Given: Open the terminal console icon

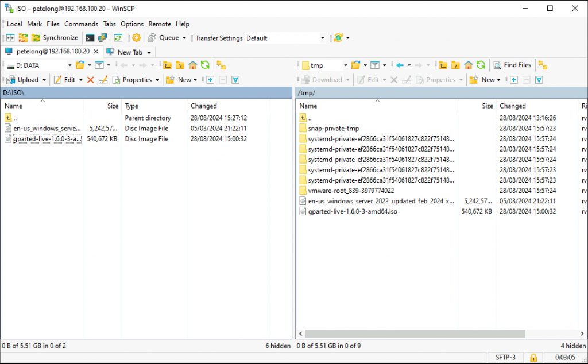Looking at the screenshot, I should tap(90, 38).
